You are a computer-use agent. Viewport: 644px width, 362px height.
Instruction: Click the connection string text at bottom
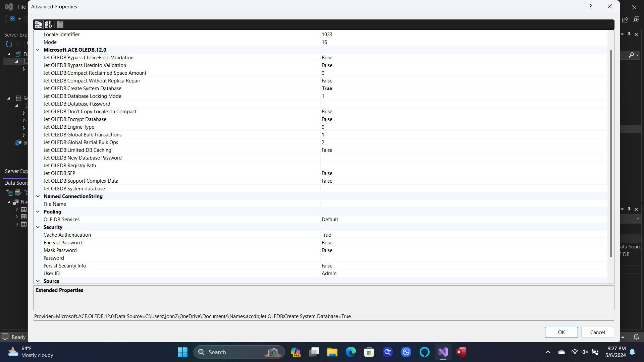(193, 316)
